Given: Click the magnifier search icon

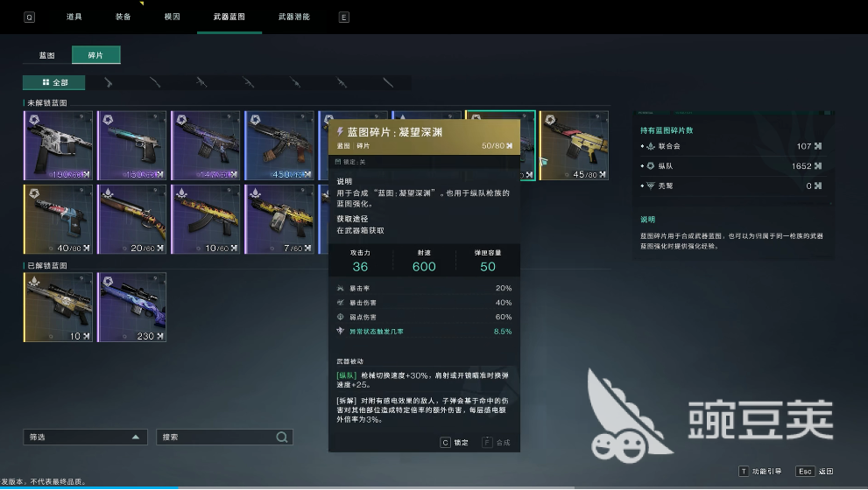Looking at the screenshot, I should [x=282, y=437].
